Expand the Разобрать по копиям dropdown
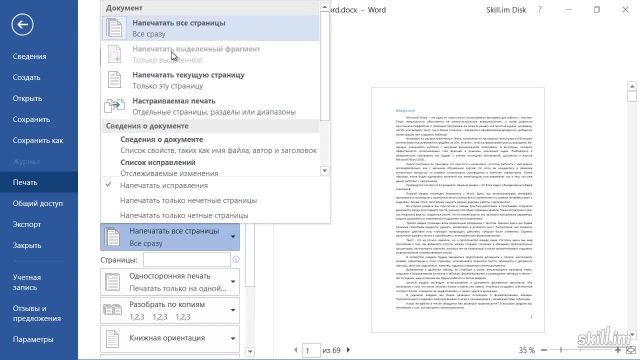The image size is (640, 360). tap(170, 310)
